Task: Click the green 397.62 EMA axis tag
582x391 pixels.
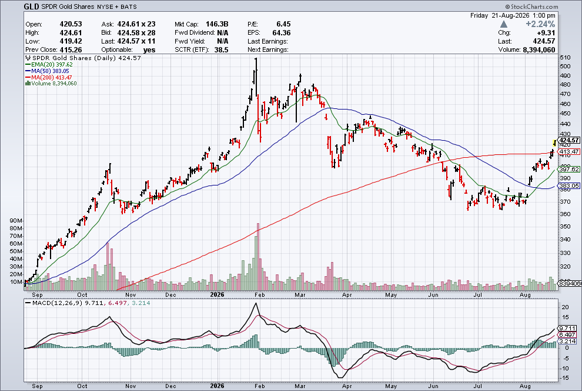Action: pyautogui.click(x=569, y=169)
